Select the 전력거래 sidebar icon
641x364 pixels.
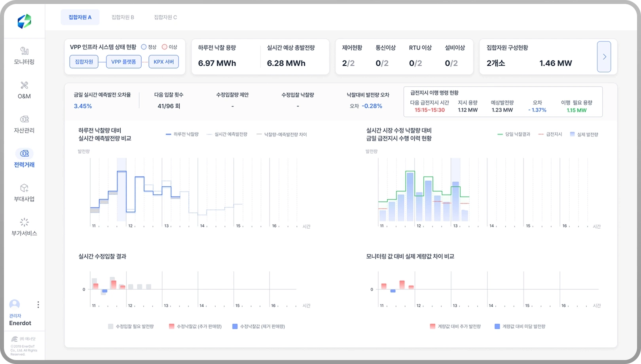[x=25, y=154]
